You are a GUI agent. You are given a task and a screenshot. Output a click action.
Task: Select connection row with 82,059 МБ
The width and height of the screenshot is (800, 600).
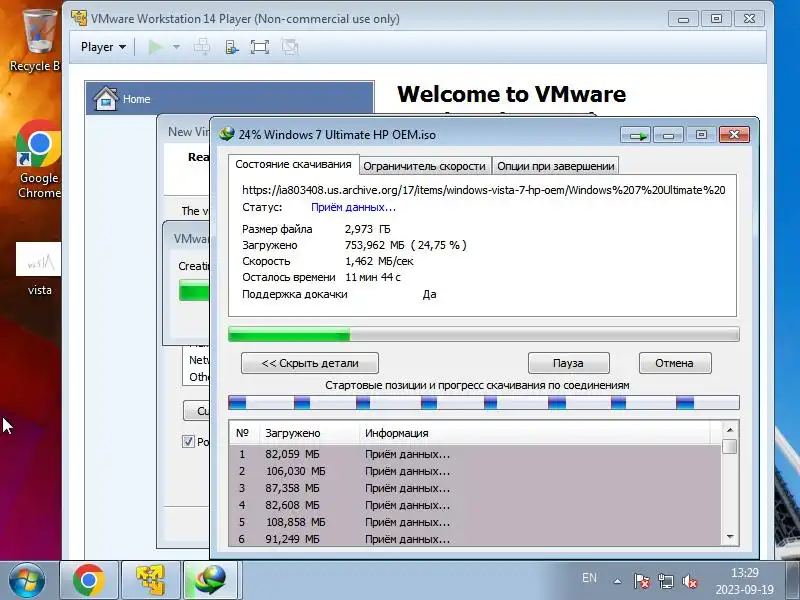pyautogui.click(x=475, y=454)
